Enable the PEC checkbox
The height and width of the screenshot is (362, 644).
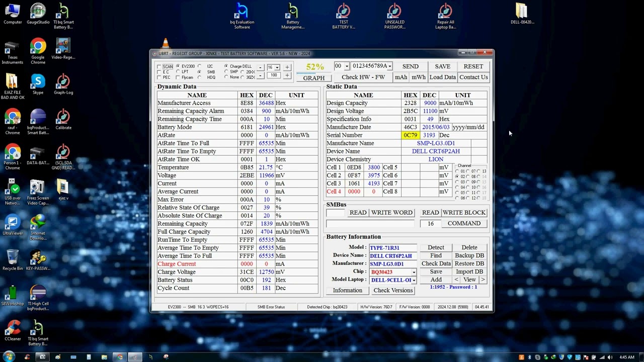[159, 77]
